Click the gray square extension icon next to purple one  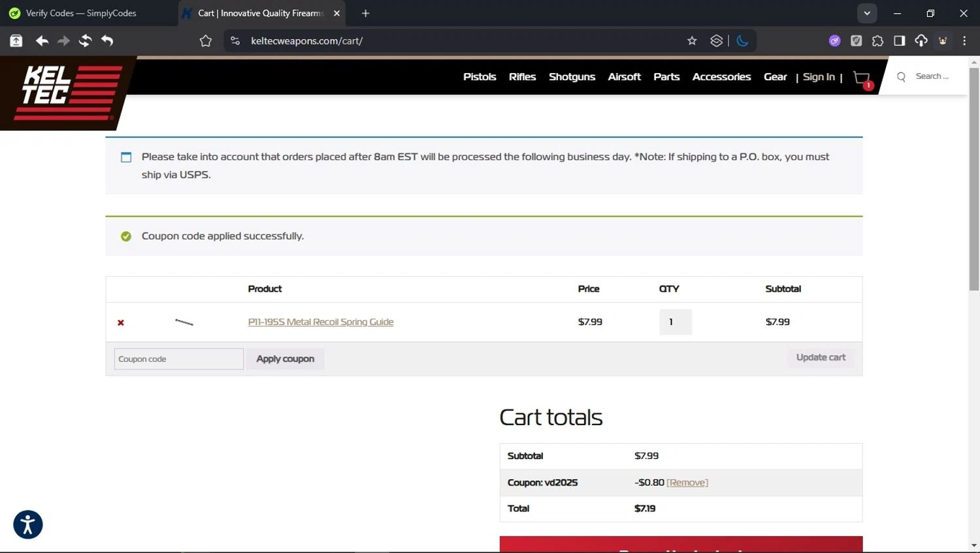click(x=856, y=40)
